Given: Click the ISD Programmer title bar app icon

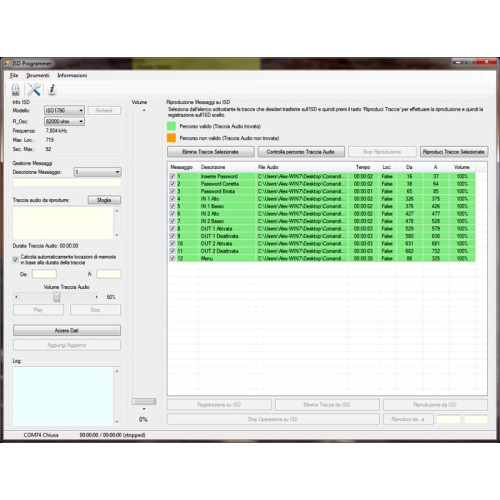Looking at the screenshot, I should tap(7, 63).
